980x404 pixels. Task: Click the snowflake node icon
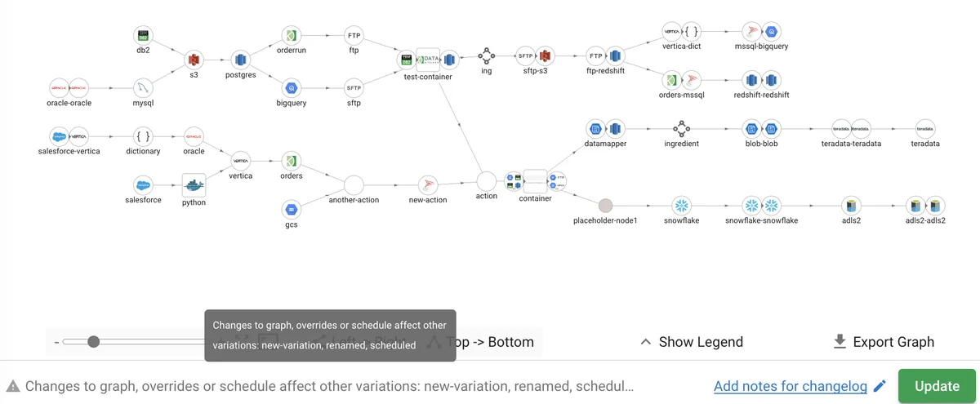click(x=680, y=204)
